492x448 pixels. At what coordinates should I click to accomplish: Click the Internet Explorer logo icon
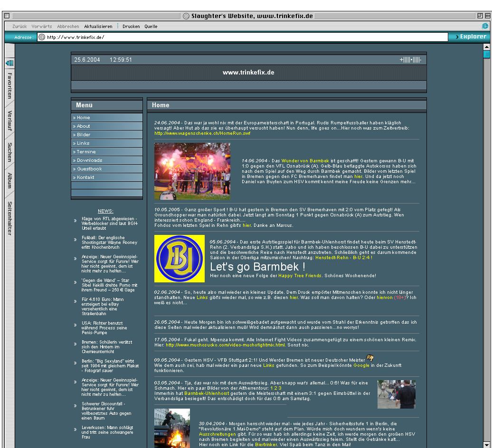click(485, 26)
